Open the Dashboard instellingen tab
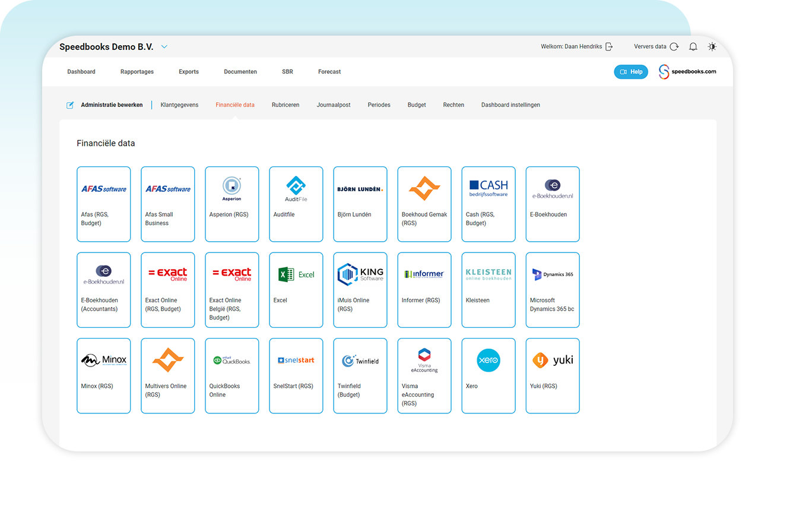This screenshot has height=531, width=812. tap(510, 105)
